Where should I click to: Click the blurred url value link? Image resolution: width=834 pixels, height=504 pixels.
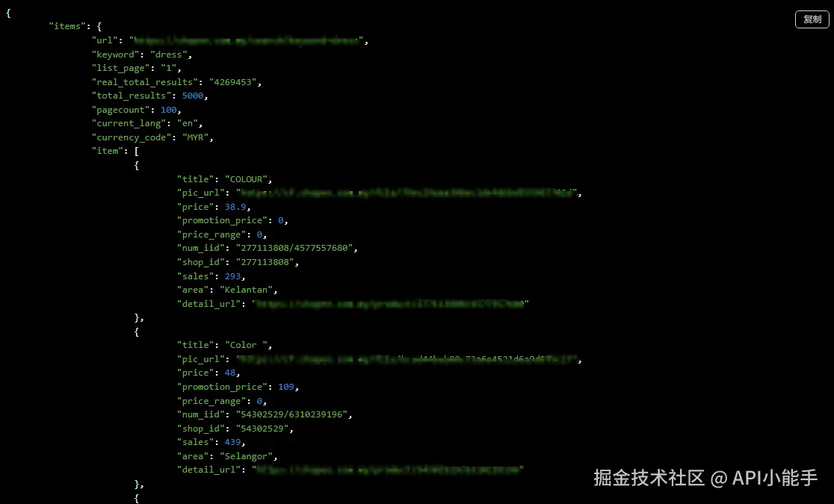tap(248, 40)
